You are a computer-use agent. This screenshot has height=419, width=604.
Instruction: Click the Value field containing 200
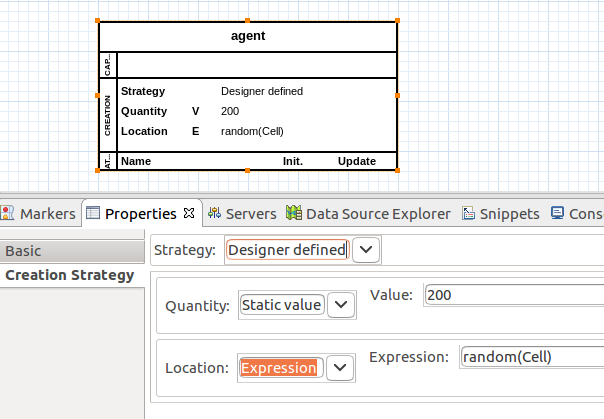pyautogui.click(x=514, y=295)
